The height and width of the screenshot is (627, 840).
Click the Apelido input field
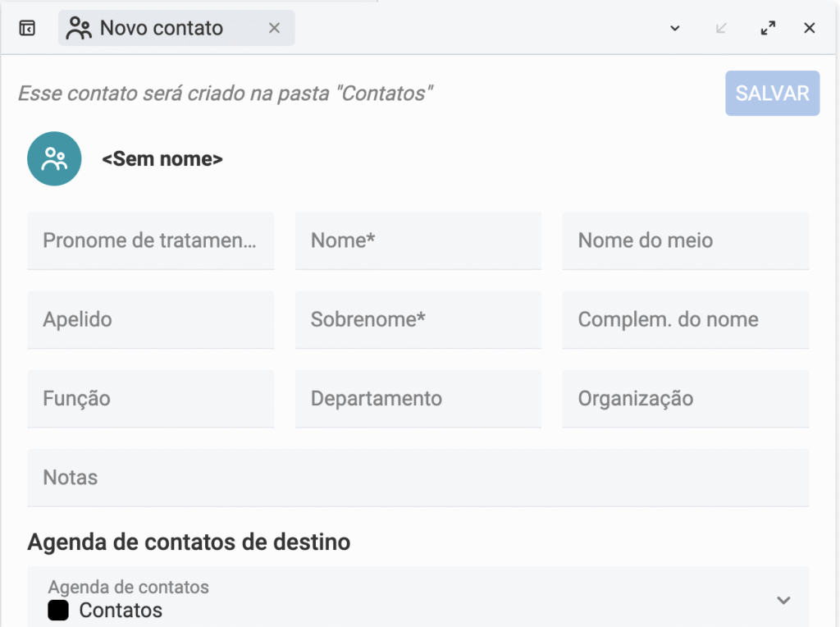(x=151, y=319)
